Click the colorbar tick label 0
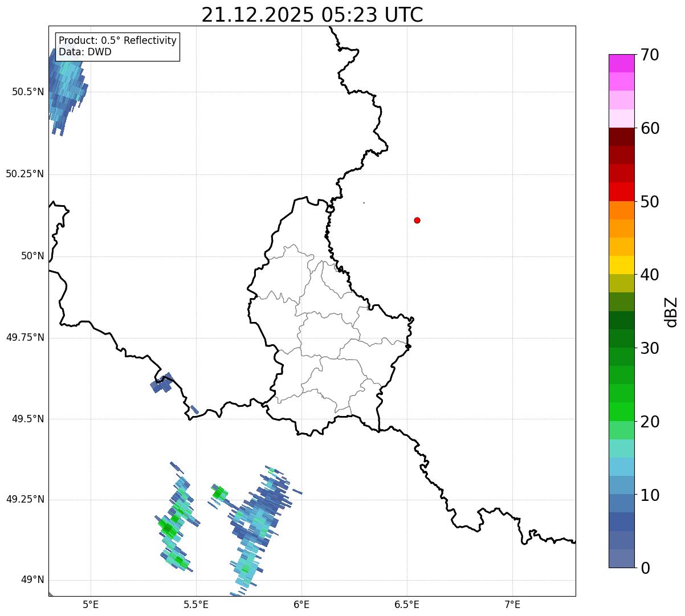Viewport: 685px width, 616px height. tap(645, 568)
